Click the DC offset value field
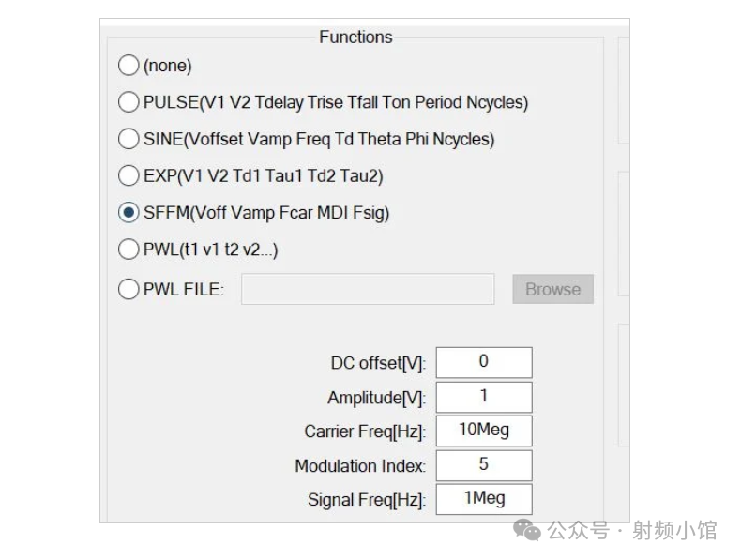The width and height of the screenshot is (741, 560). pyautogui.click(x=483, y=362)
